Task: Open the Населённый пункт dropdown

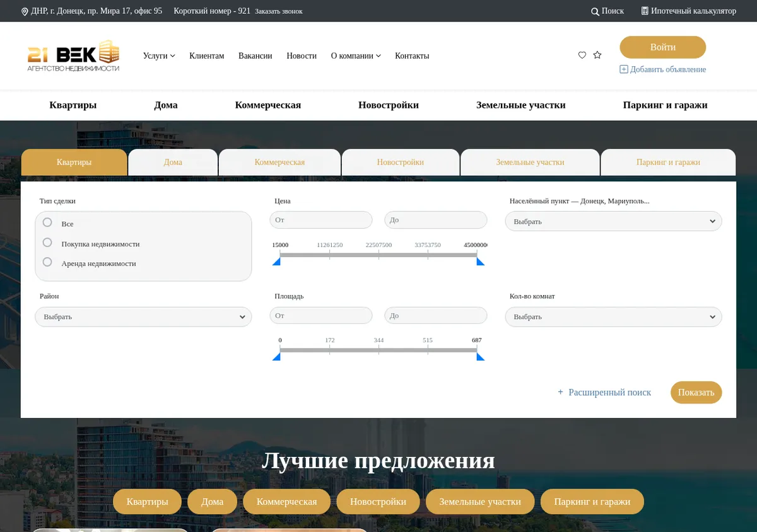Action: pyautogui.click(x=613, y=221)
